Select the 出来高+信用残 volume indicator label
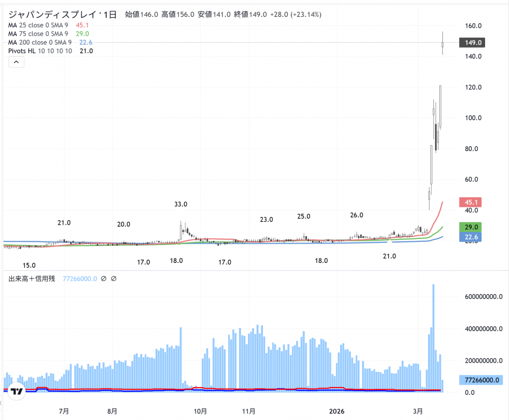The image size is (509, 420). point(32,279)
